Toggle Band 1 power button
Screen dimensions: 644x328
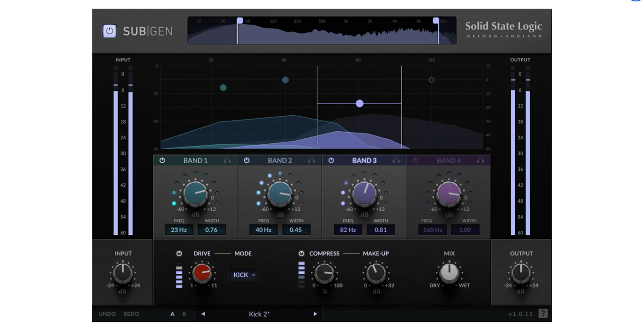(162, 160)
